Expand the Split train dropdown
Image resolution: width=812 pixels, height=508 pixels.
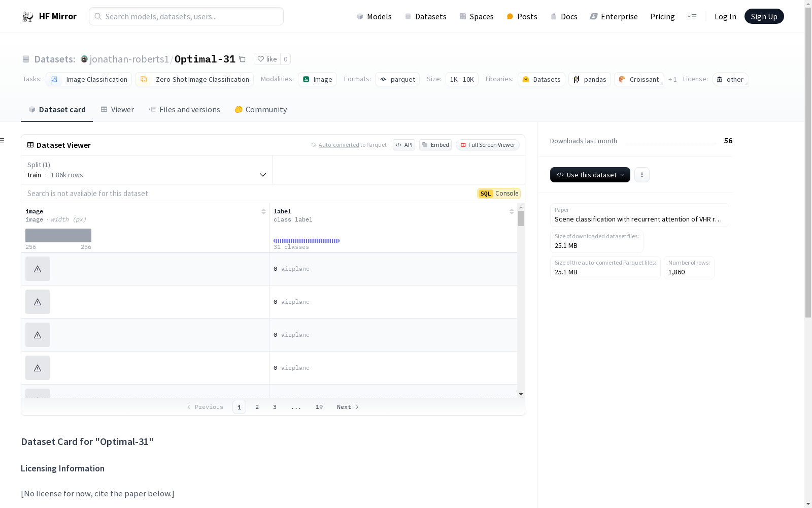point(147,170)
